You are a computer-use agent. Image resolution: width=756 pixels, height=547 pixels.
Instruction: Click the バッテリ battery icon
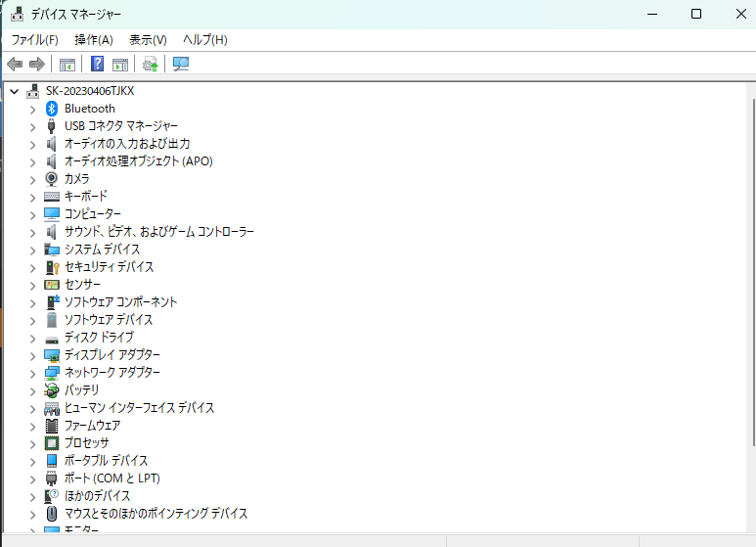click(52, 390)
